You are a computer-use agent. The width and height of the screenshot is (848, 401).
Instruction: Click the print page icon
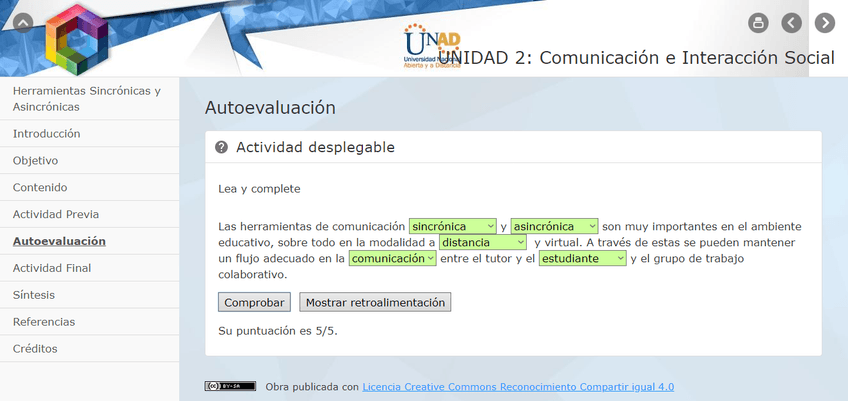(758, 23)
